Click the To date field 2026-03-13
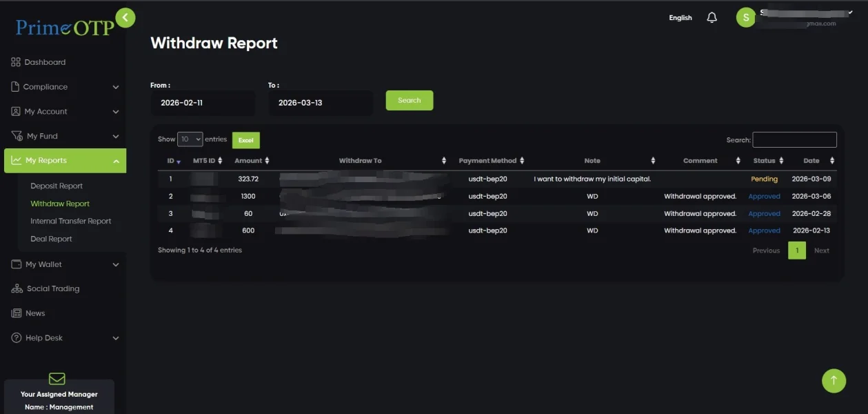This screenshot has width=868, height=414. (321, 103)
